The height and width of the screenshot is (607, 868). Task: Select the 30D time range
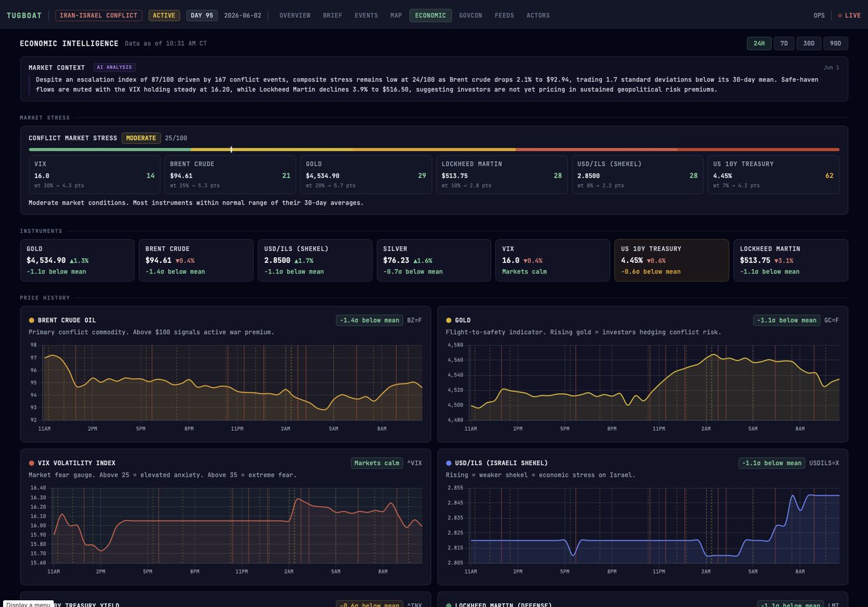[x=809, y=43]
